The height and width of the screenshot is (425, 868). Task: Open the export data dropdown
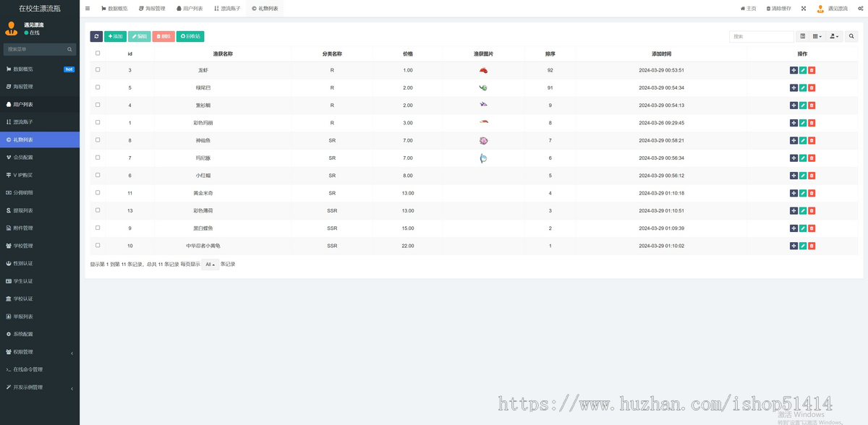click(835, 36)
